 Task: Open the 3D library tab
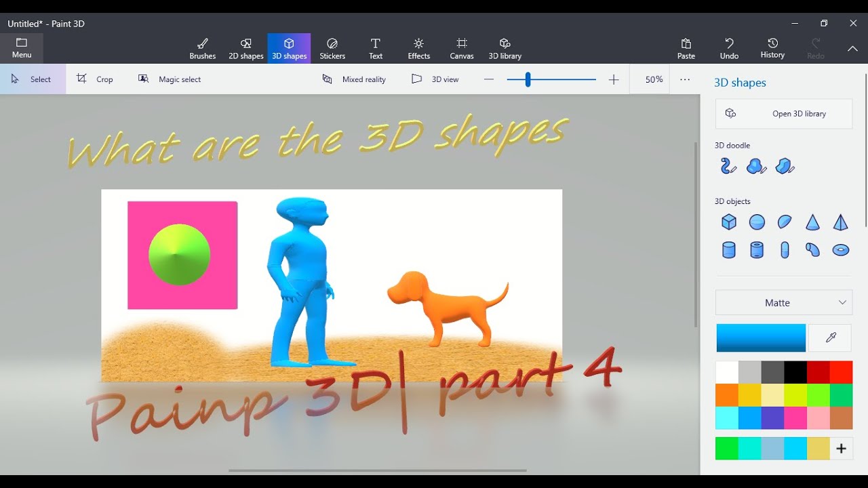coord(505,49)
